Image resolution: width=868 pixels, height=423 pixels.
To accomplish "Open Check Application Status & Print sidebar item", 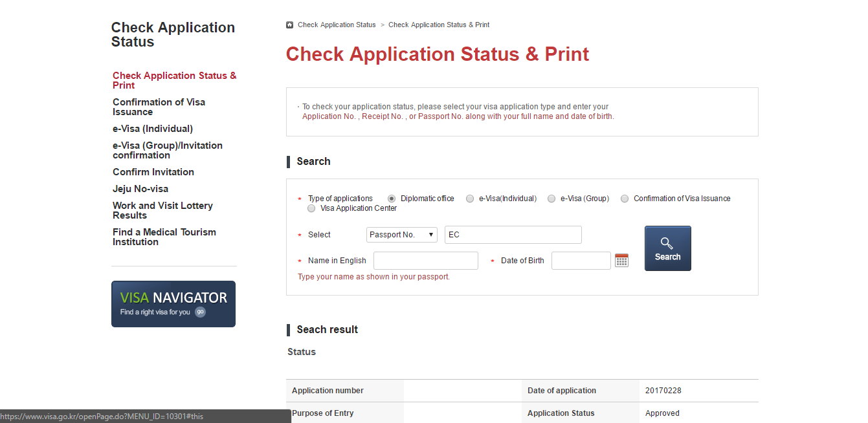I will (x=175, y=80).
